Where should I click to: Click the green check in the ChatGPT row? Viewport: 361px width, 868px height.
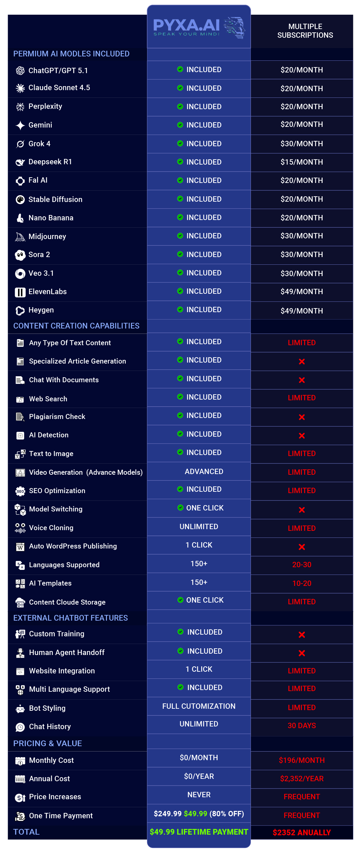180,69
